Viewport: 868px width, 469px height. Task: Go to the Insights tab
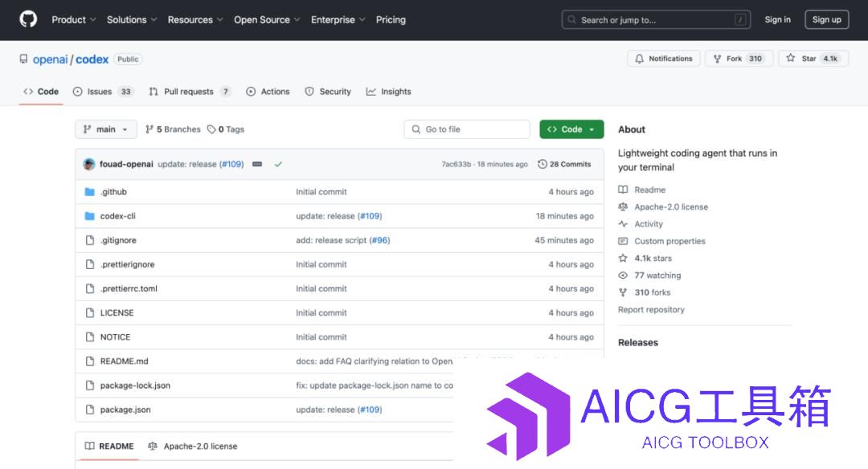pyautogui.click(x=389, y=92)
